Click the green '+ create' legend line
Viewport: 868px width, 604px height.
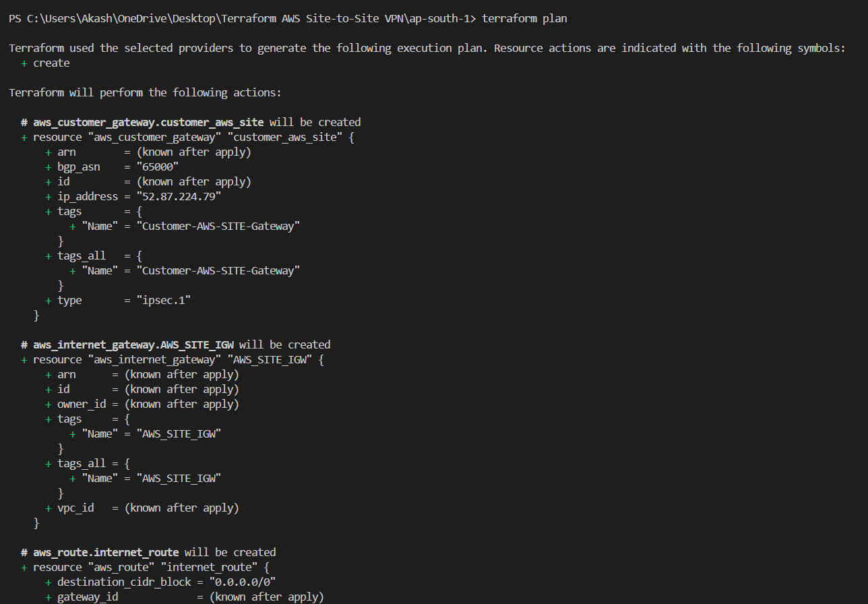pos(45,63)
